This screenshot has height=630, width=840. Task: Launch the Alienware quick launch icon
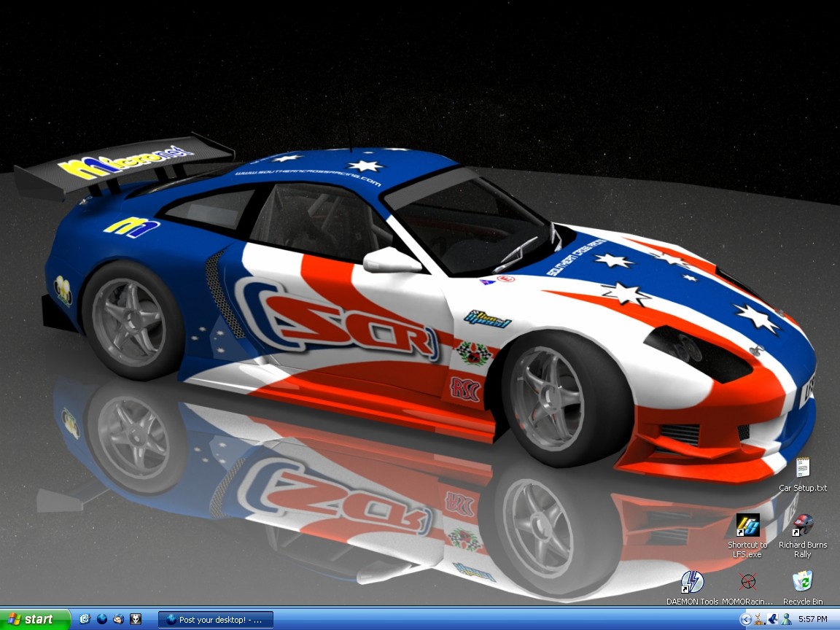coord(136,619)
